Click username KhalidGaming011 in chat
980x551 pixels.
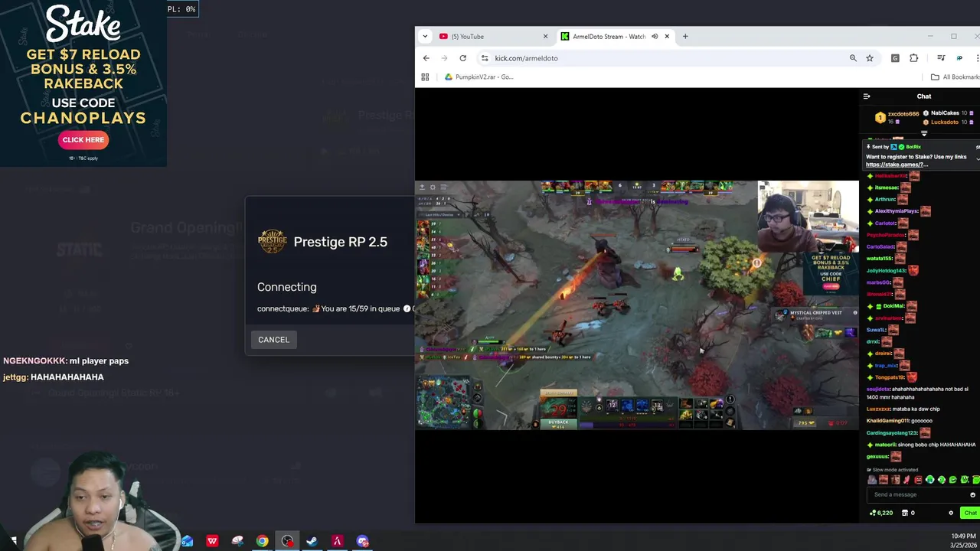[887, 421]
